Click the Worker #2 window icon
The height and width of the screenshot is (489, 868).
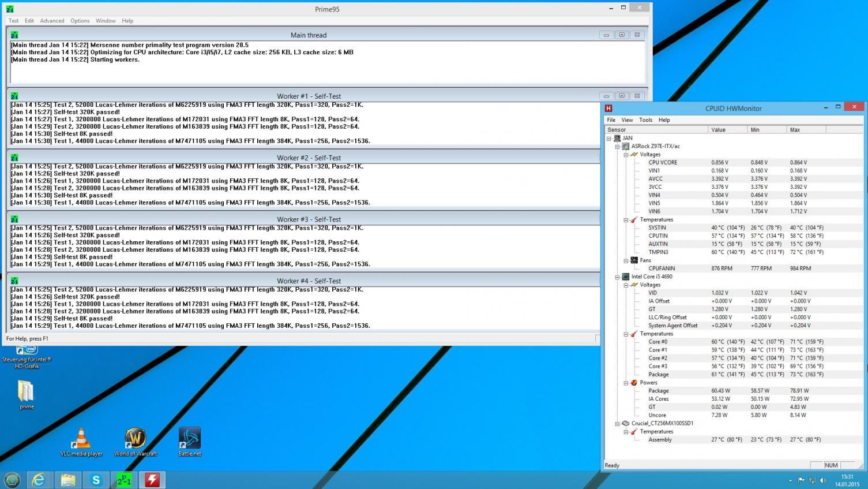[x=14, y=158]
